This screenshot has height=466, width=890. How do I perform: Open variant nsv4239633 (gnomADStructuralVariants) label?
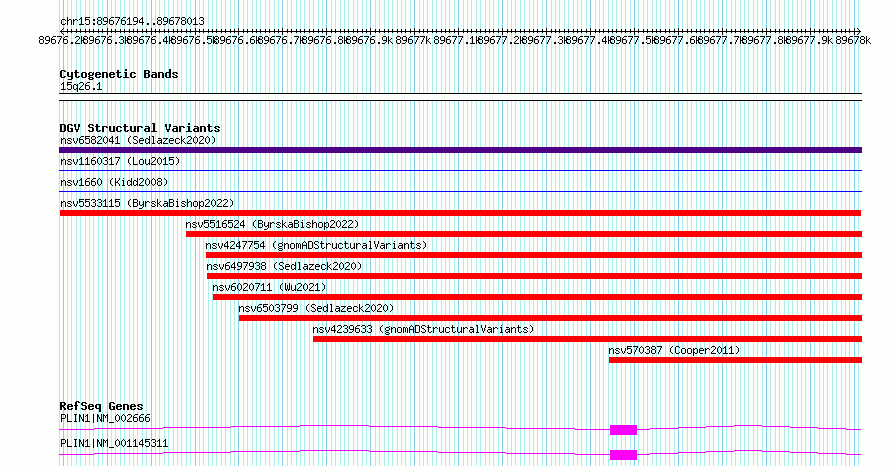pyautogui.click(x=423, y=329)
